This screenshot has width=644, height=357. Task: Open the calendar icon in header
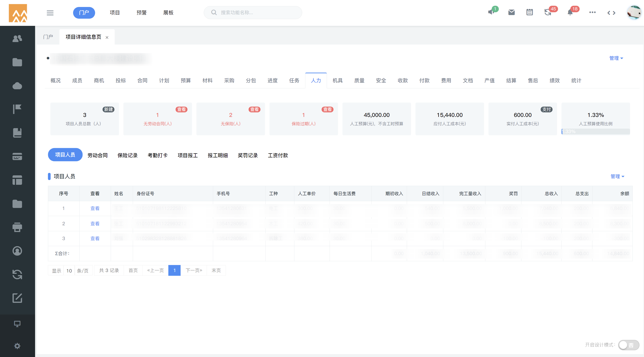530,12
